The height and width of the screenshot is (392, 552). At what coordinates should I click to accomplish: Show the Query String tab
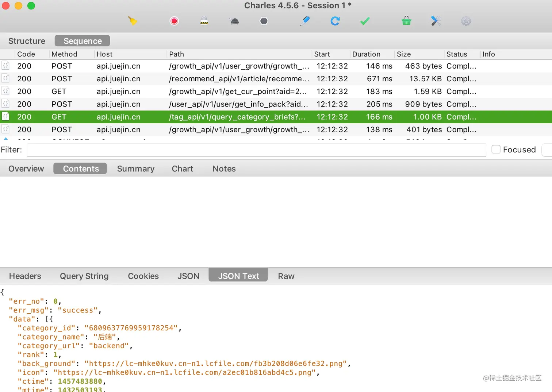84,276
